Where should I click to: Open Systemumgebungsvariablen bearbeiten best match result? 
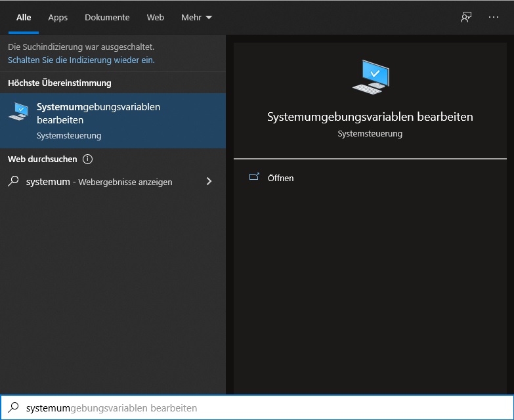coord(113,121)
